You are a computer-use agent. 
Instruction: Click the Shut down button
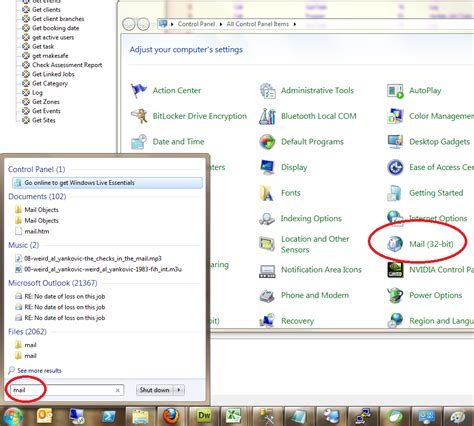pos(155,390)
